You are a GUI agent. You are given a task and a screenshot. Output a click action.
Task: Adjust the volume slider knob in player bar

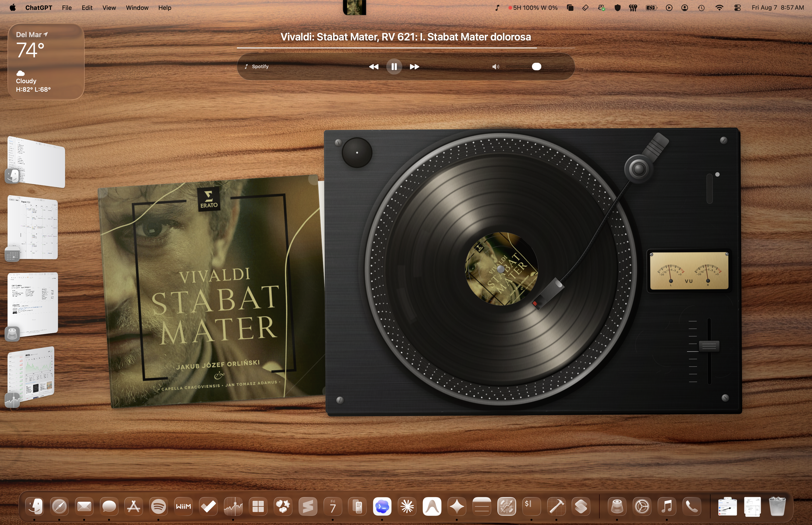(536, 67)
